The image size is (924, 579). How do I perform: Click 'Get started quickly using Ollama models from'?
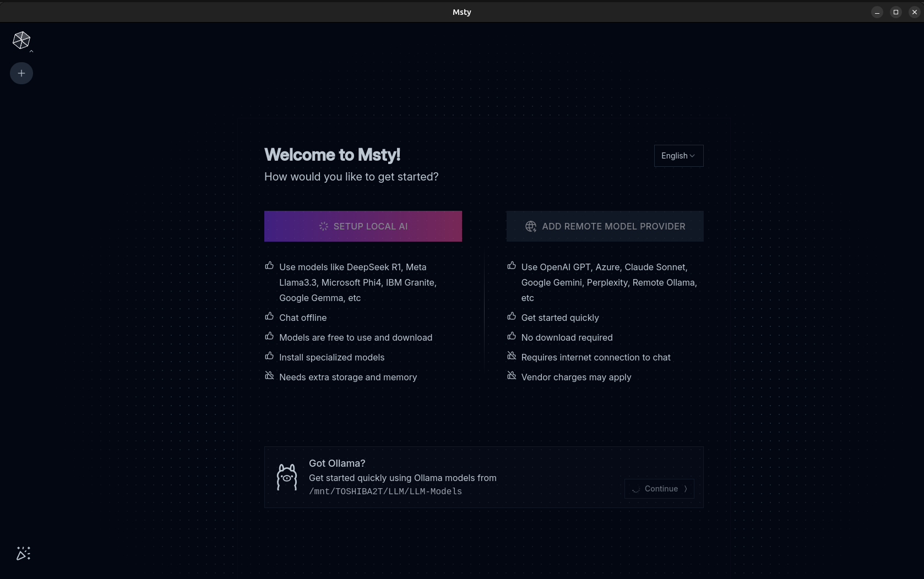coord(403,478)
